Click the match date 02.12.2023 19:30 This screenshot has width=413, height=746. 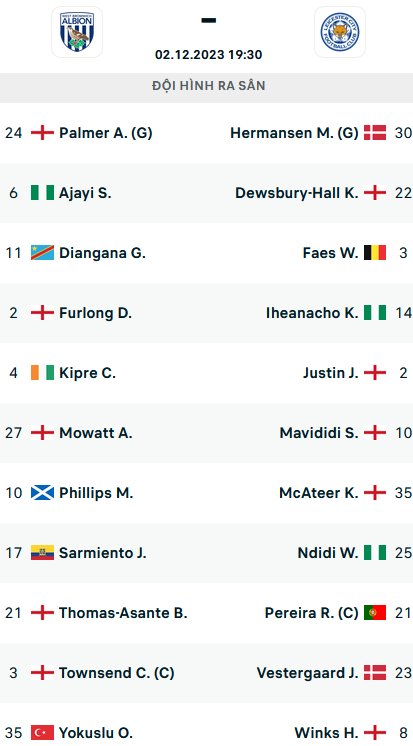point(208,55)
